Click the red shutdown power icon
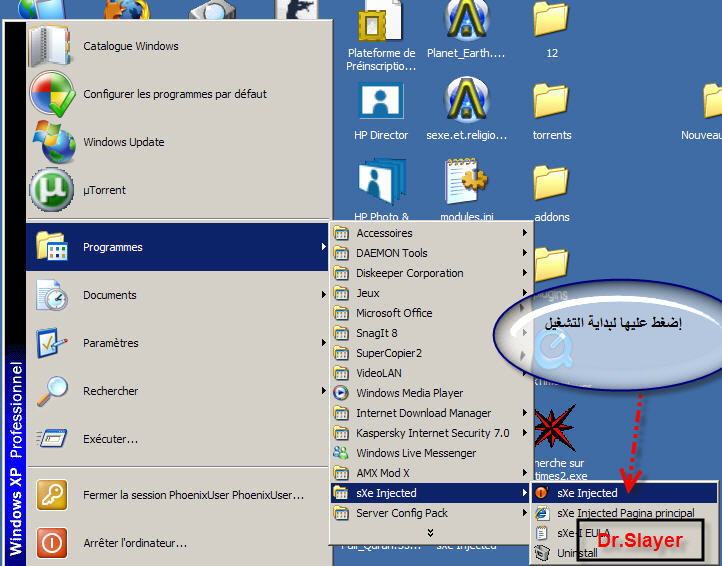 [52, 543]
